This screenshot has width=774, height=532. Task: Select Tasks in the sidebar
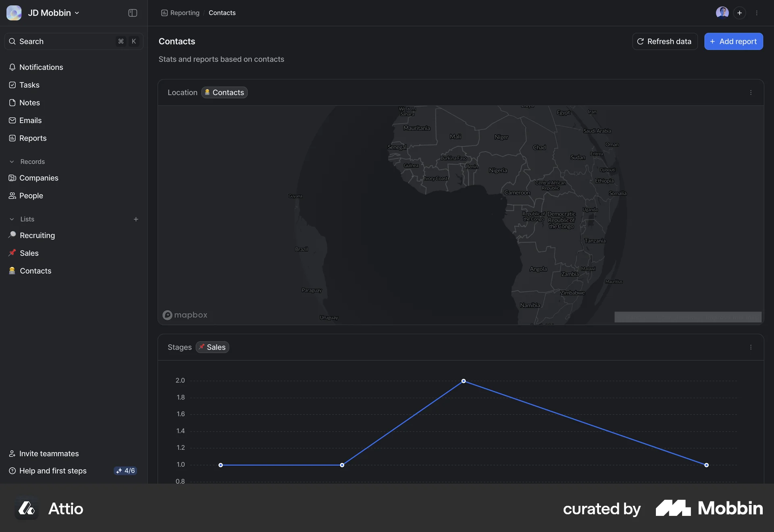click(29, 85)
